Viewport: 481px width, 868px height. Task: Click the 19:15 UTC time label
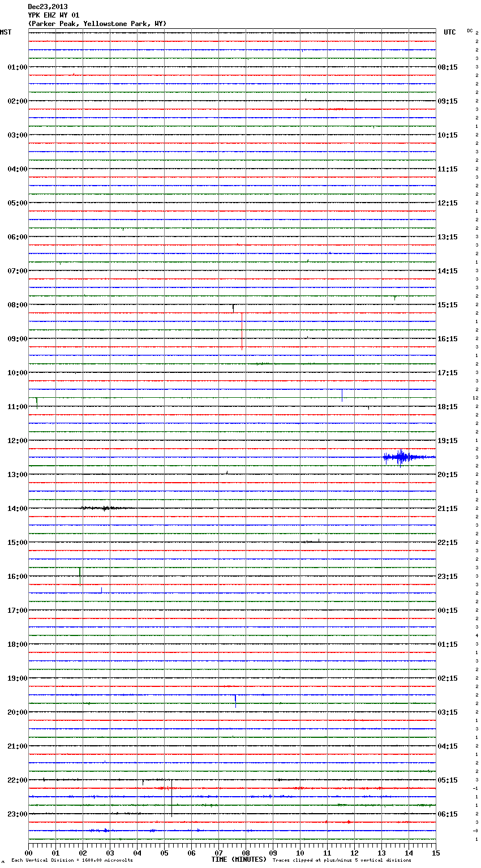pos(448,441)
